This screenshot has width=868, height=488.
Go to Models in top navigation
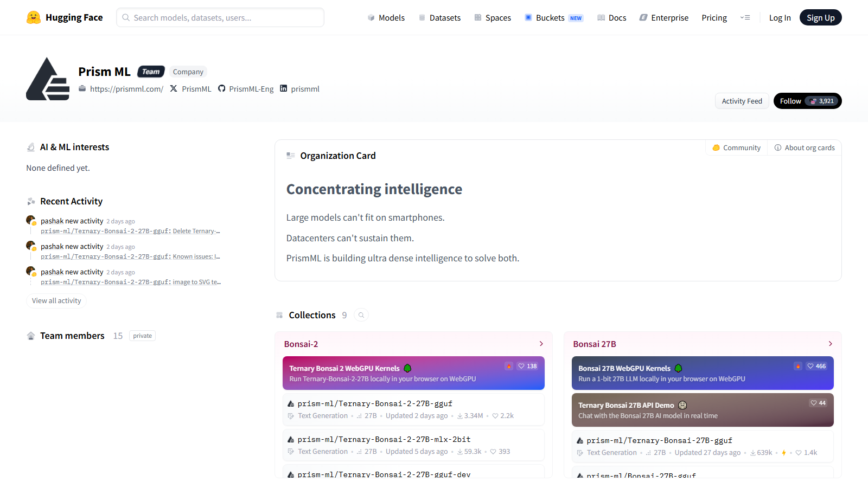[386, 17]
